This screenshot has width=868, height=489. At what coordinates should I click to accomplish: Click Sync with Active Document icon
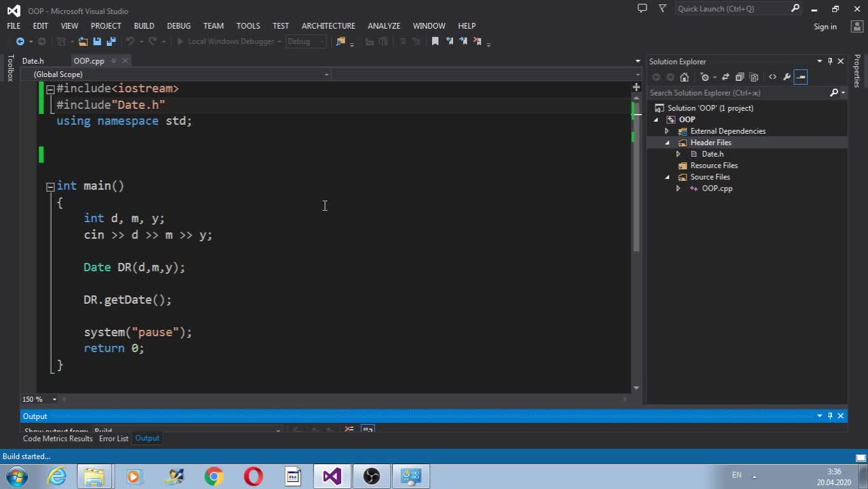725,77
